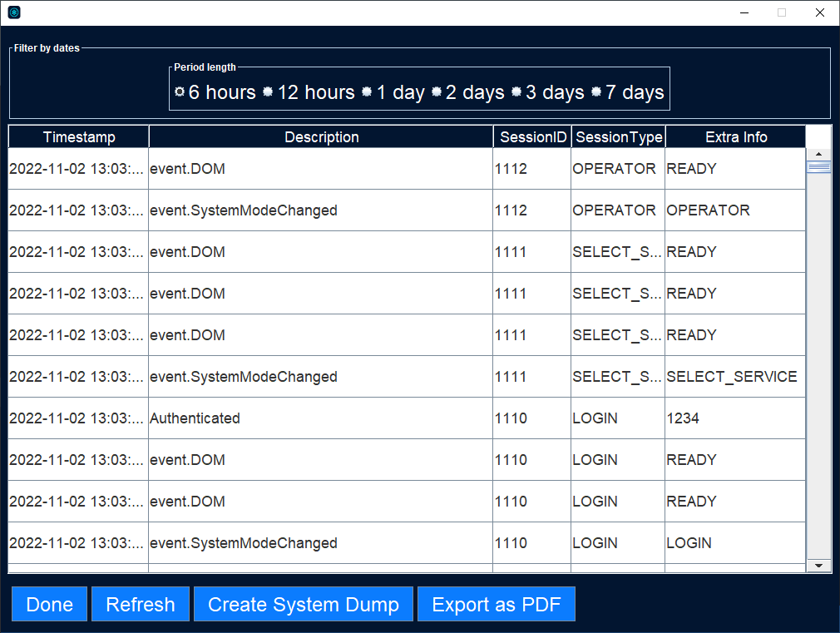
Task: Refresh the event log table
Action: pyautogui.click(x=141, y=605)
